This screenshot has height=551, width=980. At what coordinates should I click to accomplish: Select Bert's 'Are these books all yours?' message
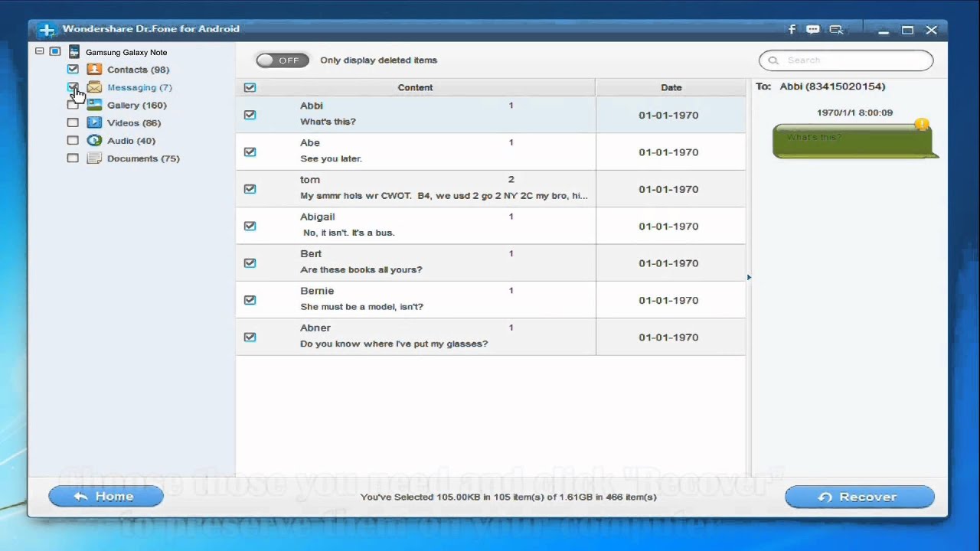click(490, 262)
